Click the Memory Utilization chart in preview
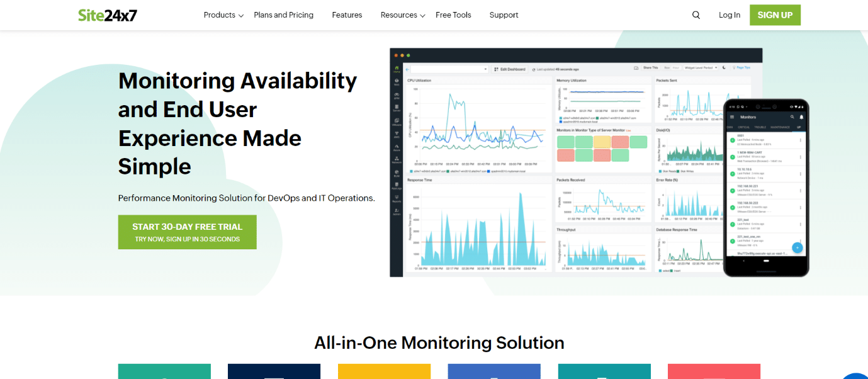Screen dimensions: 868x379 tap(603, 100)
